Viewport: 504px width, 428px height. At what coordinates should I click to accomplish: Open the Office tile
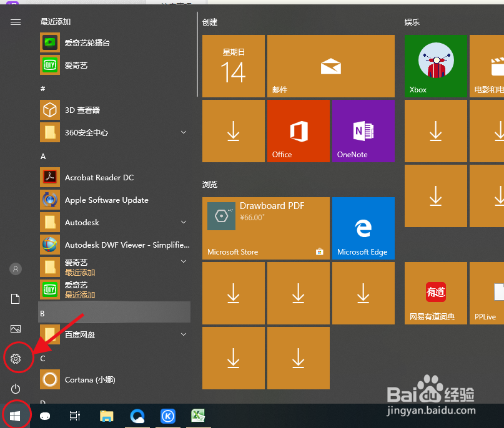[x=299, y=130]
